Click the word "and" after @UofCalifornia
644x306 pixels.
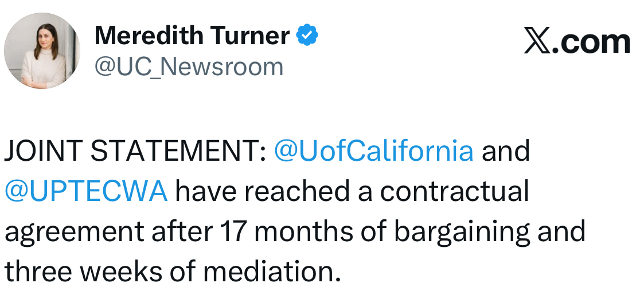505,151
